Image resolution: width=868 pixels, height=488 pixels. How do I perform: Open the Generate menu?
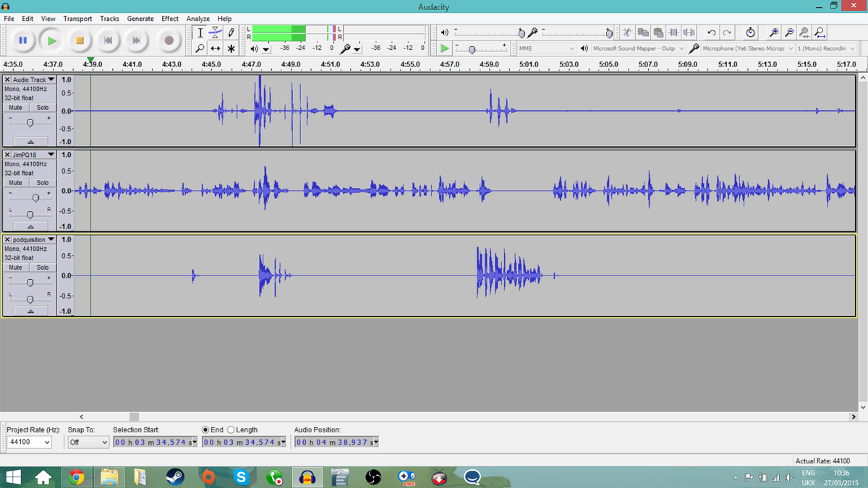140,19
